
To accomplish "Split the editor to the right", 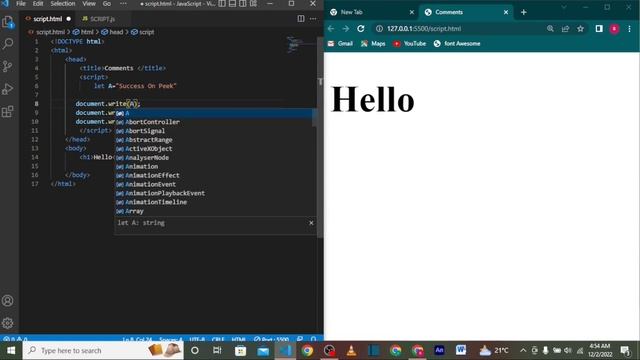I will tap(301, 19).
